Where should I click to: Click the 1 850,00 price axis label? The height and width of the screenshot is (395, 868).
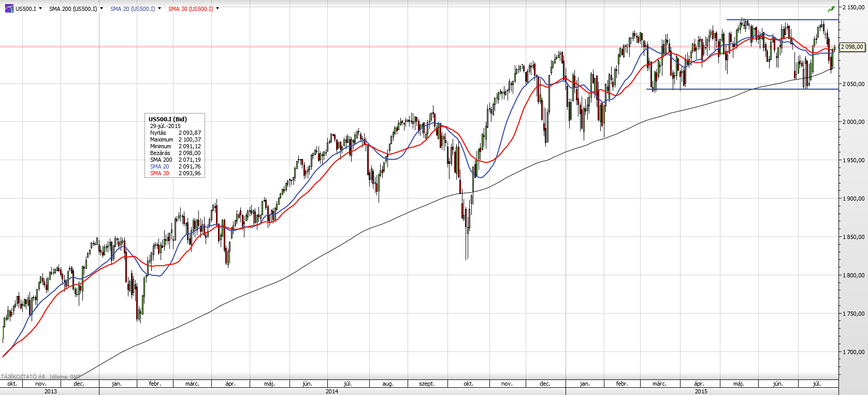tap(853, 237)
